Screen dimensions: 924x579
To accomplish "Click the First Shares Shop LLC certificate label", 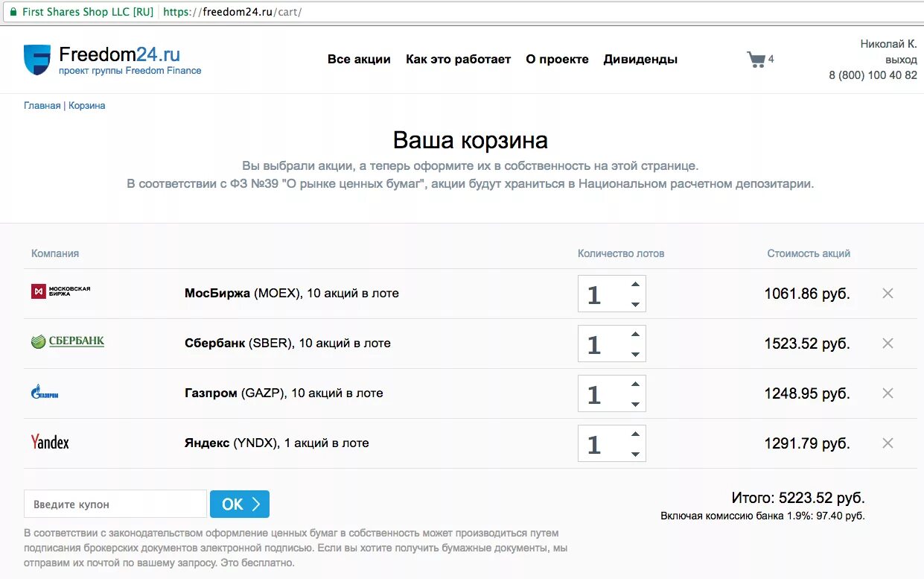I will coord(88,13).
